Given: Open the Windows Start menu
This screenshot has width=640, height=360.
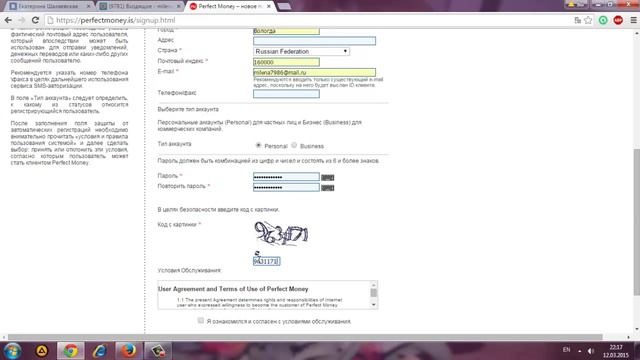Looking at the screenshot, I should pyautogui.click(x=12, y=351).
